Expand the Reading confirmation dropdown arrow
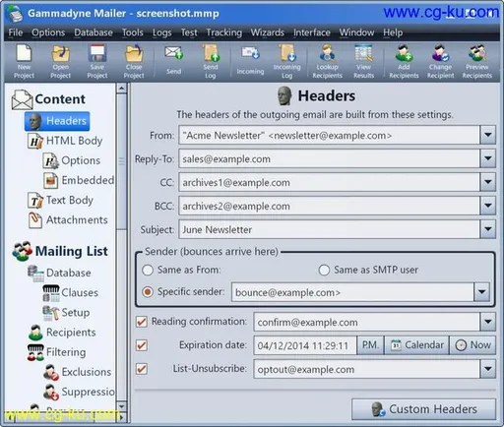 (x=488, y=322)
